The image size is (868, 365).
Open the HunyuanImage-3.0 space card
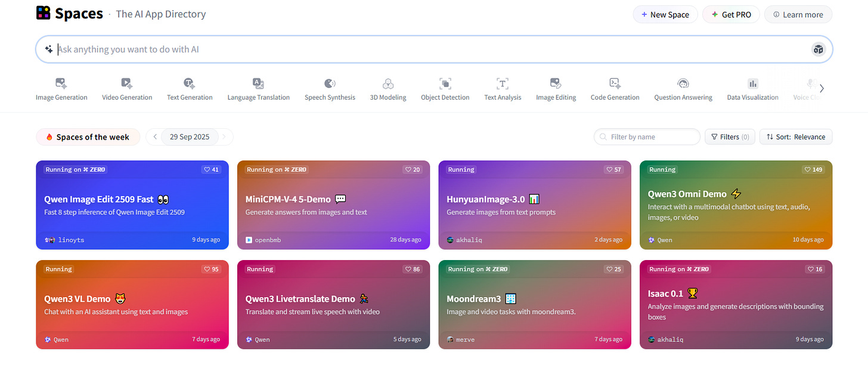click(x=535, y=205)
